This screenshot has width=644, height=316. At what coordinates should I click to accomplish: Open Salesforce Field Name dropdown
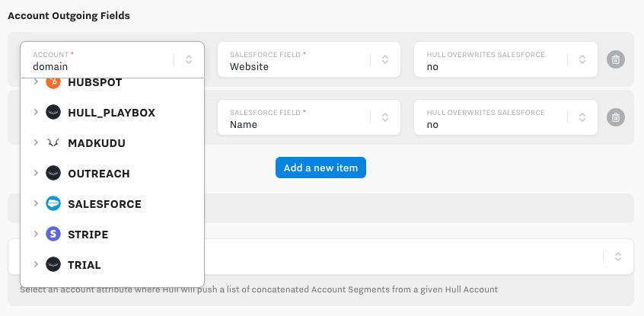[x=385, y=117]
